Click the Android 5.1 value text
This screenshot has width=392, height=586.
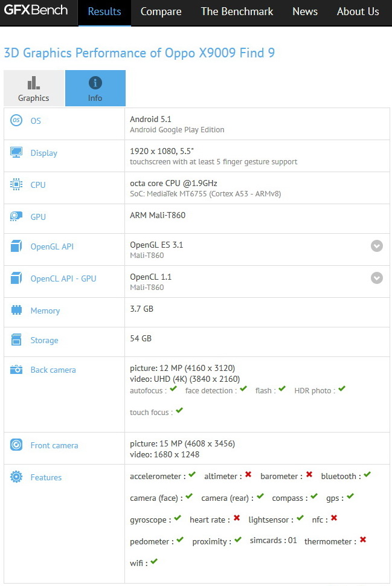click(x=150, y=119)
